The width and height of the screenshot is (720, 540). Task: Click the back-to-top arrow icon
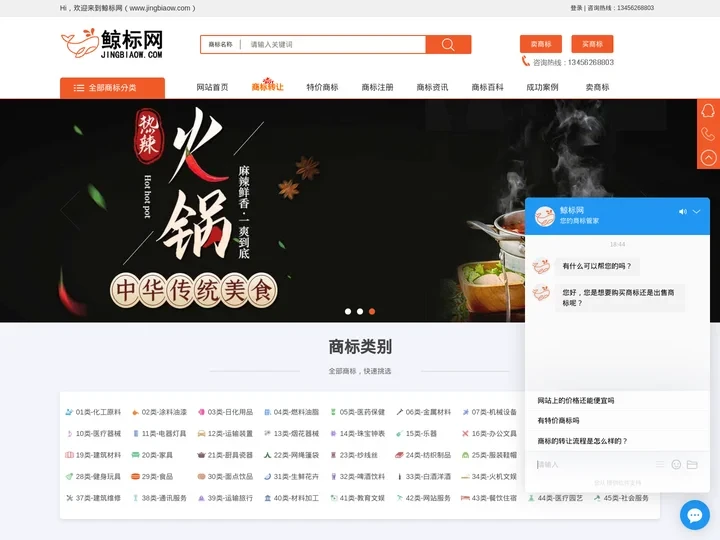coord(708,158)
